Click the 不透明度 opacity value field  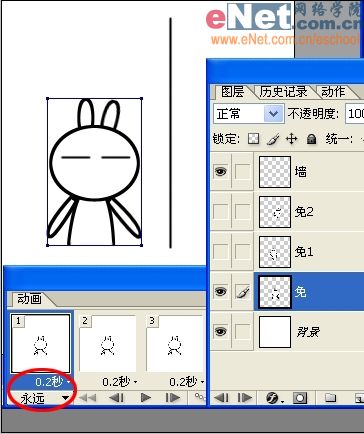click(355, 114)
